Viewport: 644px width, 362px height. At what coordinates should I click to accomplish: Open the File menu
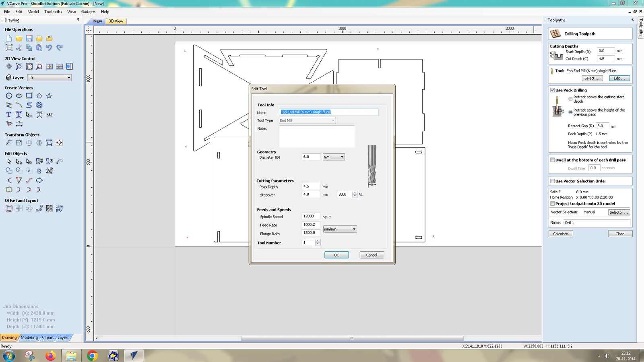point(7,12)
